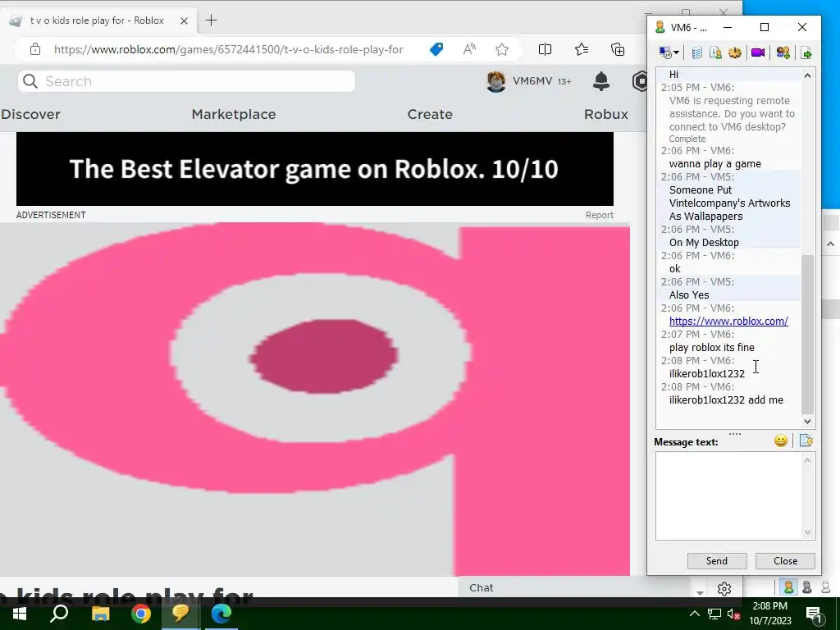Open Marketplace in Roblox navigation
Image resolution: width=840 pixels, height=630 pixels.
point(234,114)
